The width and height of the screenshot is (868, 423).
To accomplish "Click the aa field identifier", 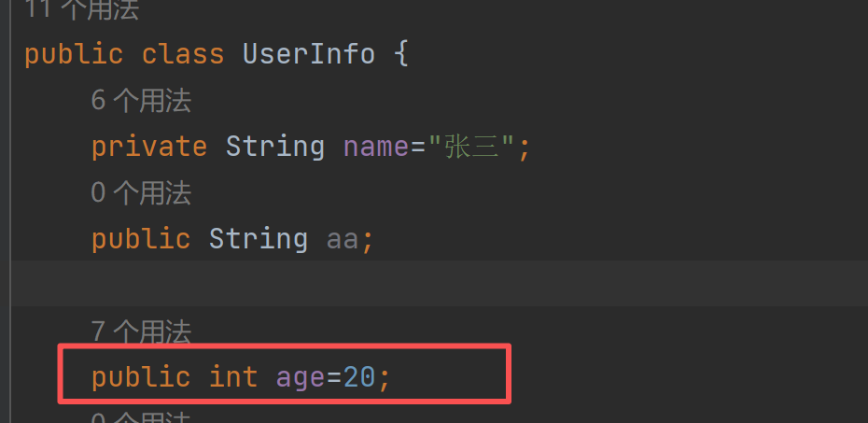I will click(343, 239).
